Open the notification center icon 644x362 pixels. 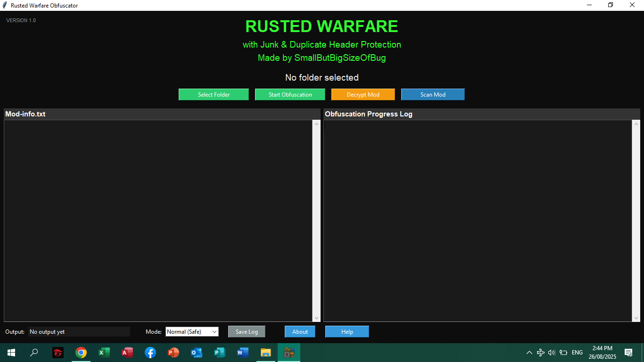coord(628,353)
